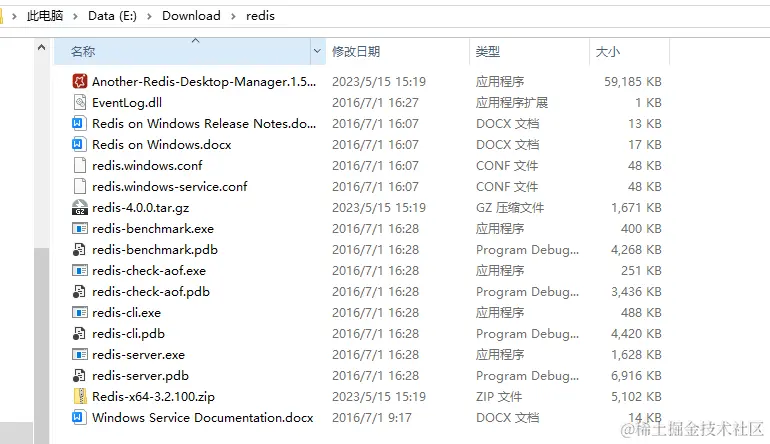770x444 pixels.
Task: Click the redis.windows.conf file icon
Action: [x=80, y=165]
